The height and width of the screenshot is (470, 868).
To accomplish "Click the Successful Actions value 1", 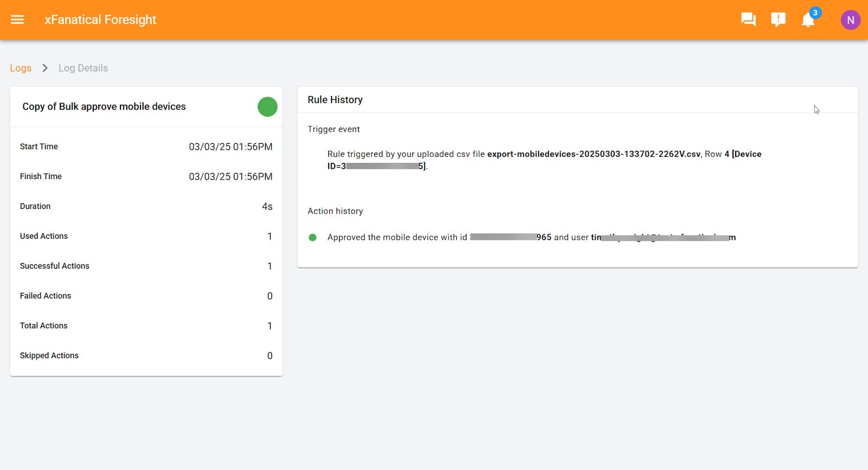I will [x=270, y=266].
